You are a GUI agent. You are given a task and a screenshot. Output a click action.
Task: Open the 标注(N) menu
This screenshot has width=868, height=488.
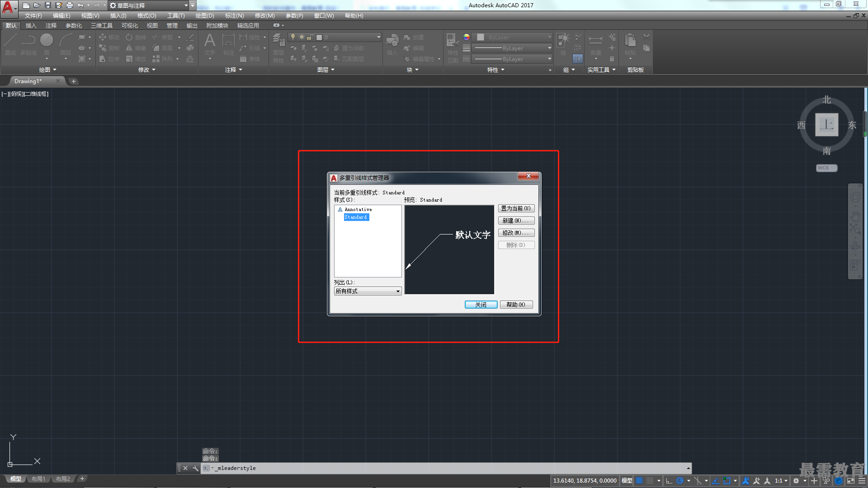pos(234,16)
